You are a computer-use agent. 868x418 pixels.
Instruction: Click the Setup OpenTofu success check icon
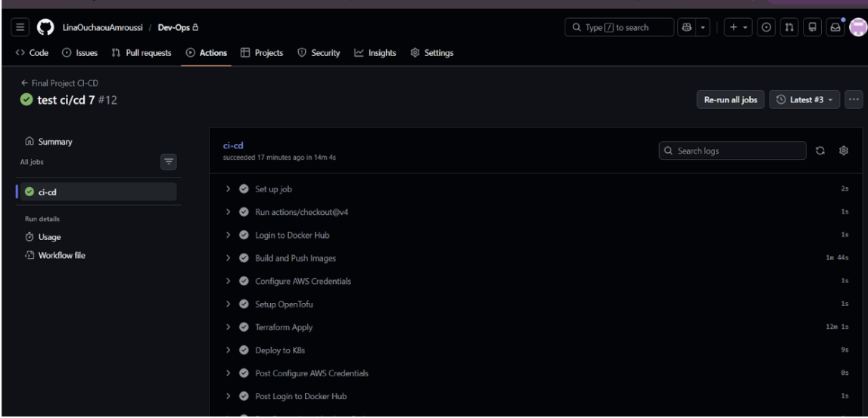[x=244, y=304]
